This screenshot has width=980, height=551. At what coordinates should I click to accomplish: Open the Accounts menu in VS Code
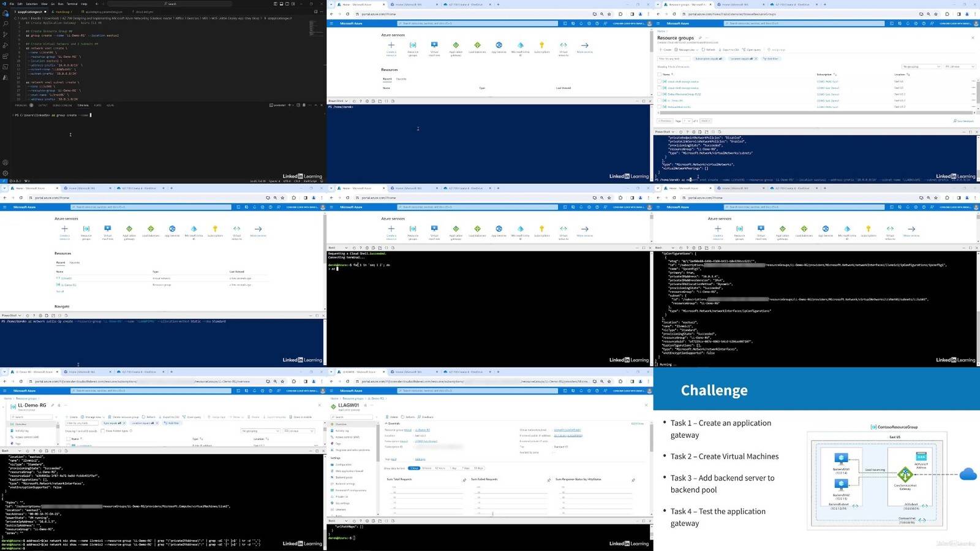click(6, 162)
